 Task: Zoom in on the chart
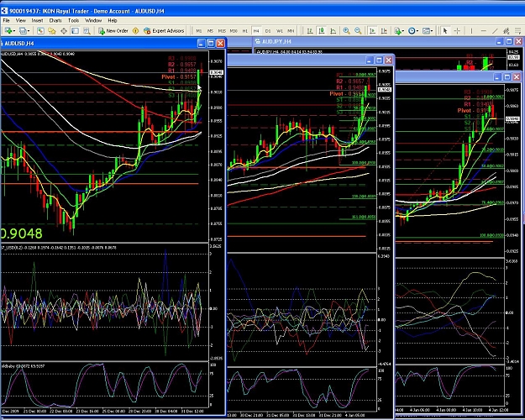tap(347, 31)
